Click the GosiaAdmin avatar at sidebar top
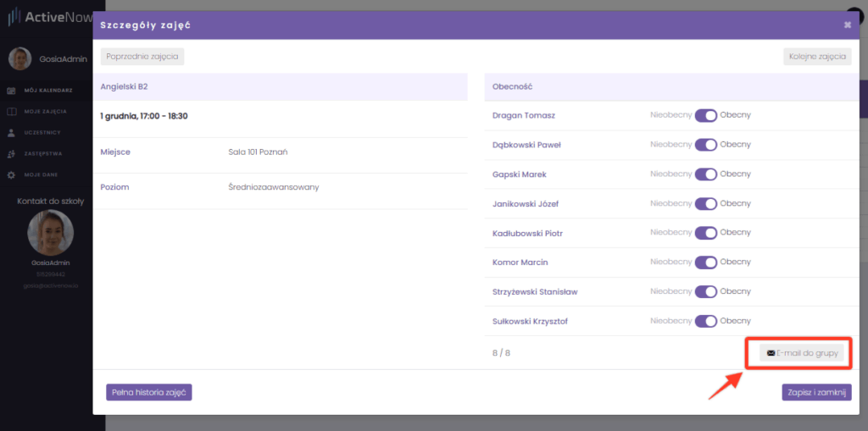 tap(20, 58)
